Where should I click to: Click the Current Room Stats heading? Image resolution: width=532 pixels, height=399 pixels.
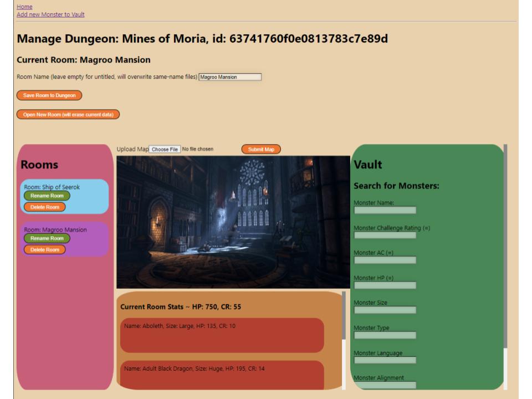coord(181,306)
